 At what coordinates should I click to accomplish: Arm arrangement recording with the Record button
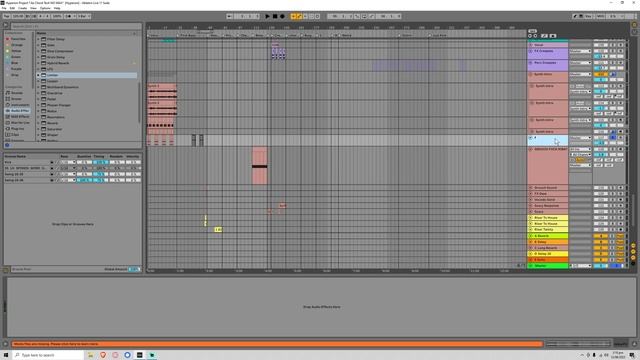282,16
